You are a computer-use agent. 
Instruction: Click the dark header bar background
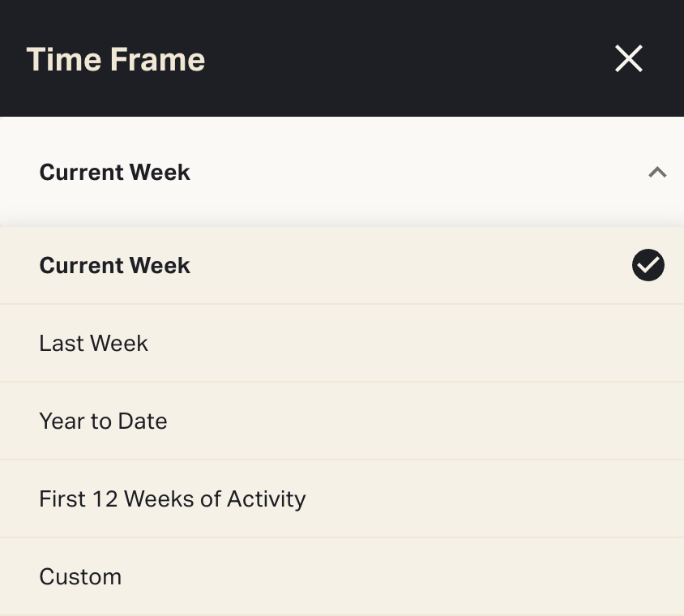tap(405, 58)
